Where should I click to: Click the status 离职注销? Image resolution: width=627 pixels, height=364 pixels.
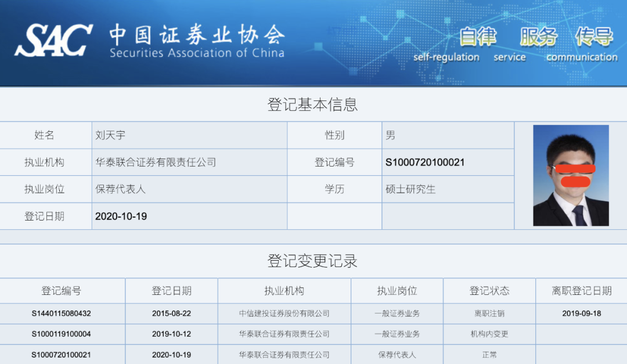[489, 313]
